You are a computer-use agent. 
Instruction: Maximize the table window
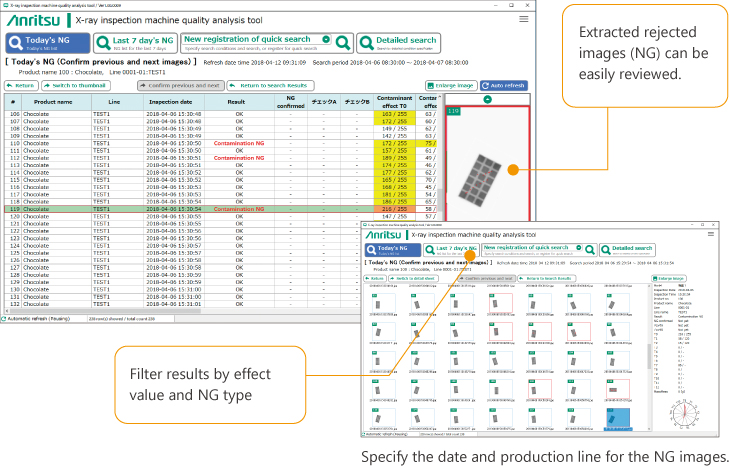tap(511, 5)
